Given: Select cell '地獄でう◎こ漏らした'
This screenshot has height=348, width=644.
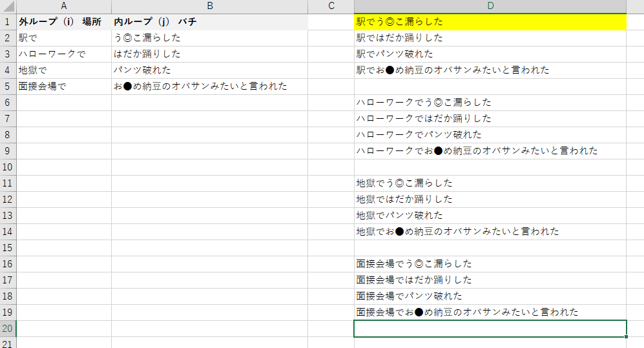Looking at the screenshot, I should 490,183.
